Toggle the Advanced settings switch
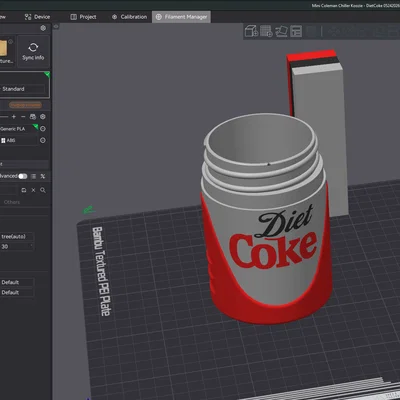The width and height of the screenshot is (400, 400). coord(23,176)
